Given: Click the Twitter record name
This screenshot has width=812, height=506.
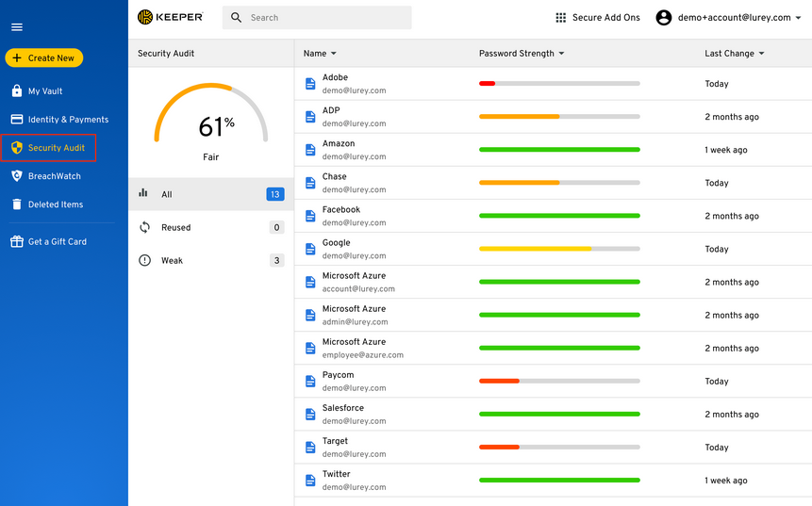Looking at the screenshot, I should (336, 474).
